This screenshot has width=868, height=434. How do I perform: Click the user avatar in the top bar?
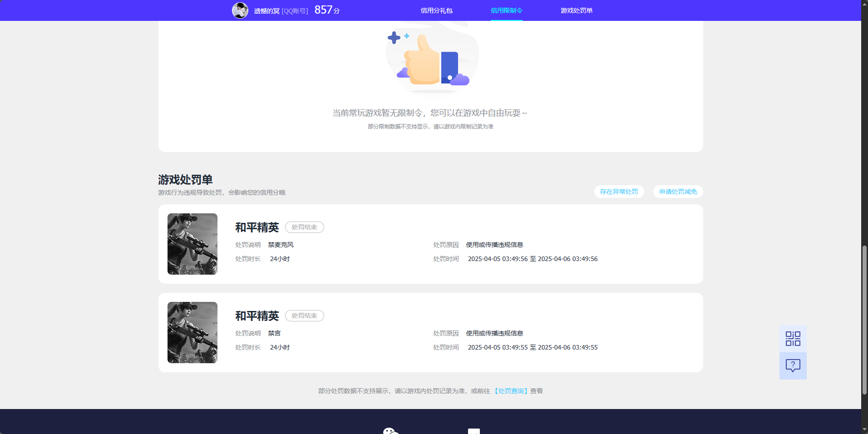tap(240, 10)
